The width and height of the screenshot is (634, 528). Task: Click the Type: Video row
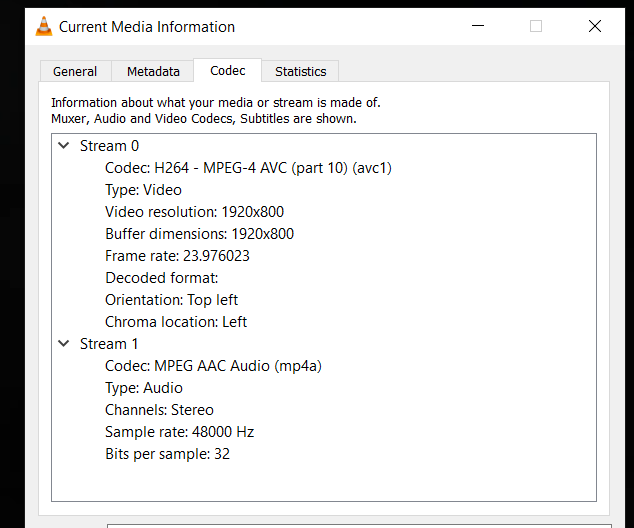[143, 190]
